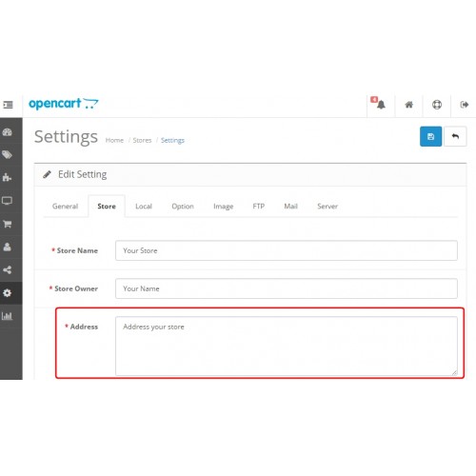This screenshot has width=476, height=476.
Task: Cancel using the back arrow button
Action: (x=455, y=136)
